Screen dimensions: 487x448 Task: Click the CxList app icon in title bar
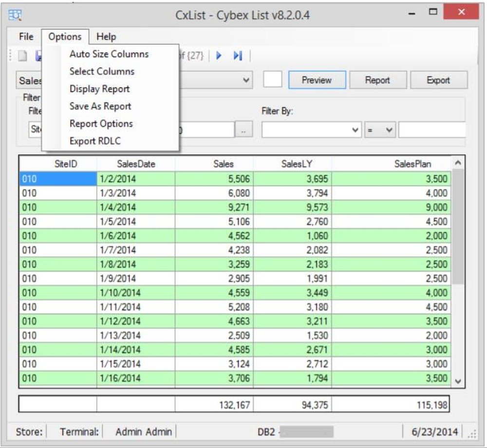[x=15, y=15]
